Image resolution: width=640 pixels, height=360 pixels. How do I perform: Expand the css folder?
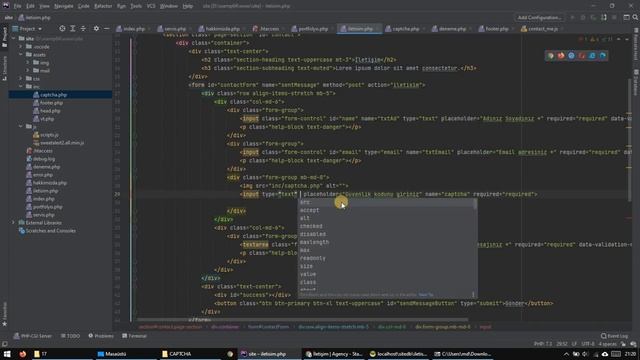tap(21, 78)
